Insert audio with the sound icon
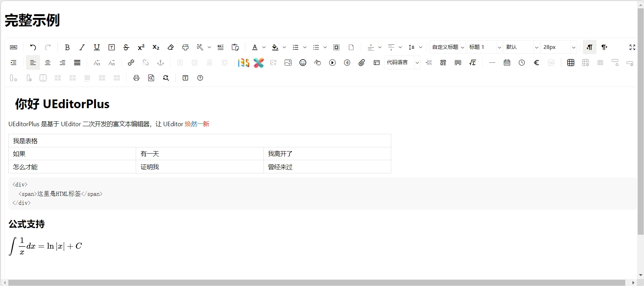 (347, 63)
